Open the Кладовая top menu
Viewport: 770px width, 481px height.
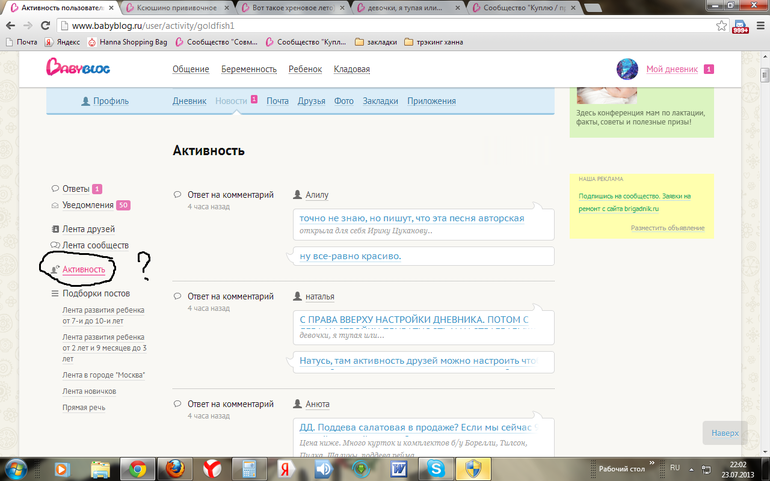pyautogui.click(x=352, y=69)
